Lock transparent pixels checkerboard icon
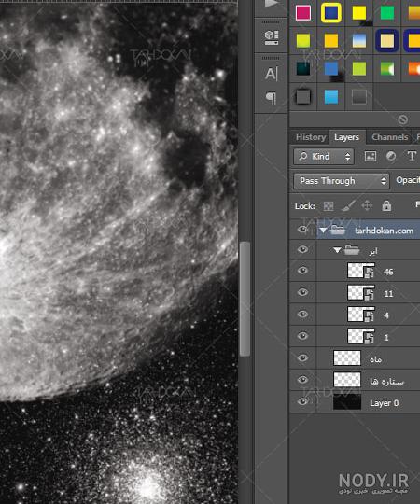420x504 pixels. tap(329, 206)
